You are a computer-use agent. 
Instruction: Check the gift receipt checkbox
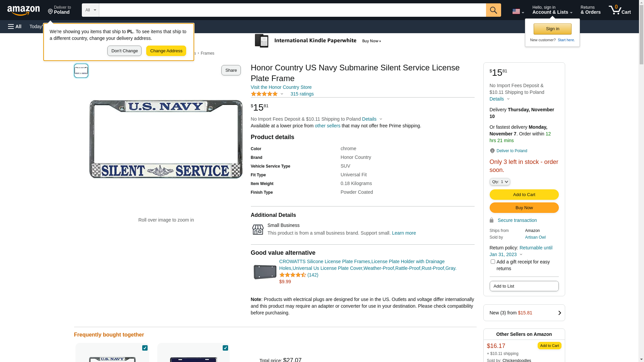pyautogui.click(x=492, y=262)
